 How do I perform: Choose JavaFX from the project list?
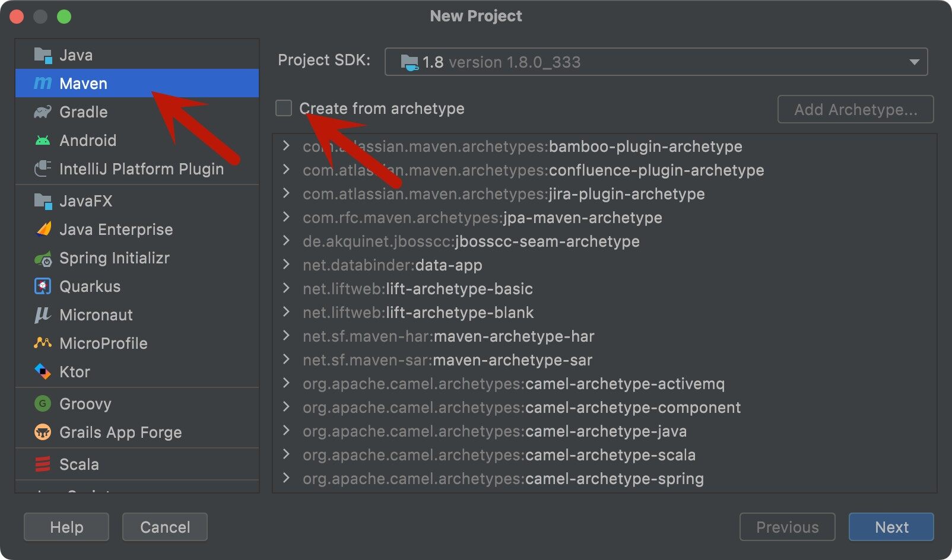85,201
